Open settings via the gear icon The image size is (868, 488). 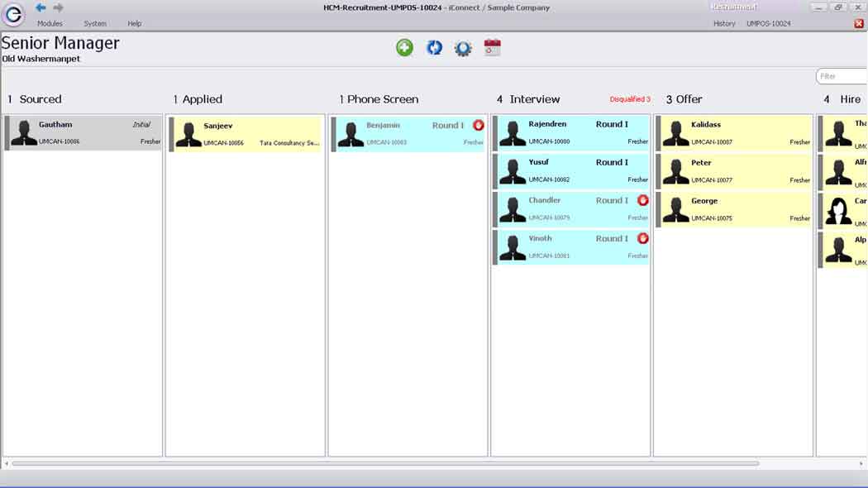pos(463,48)
